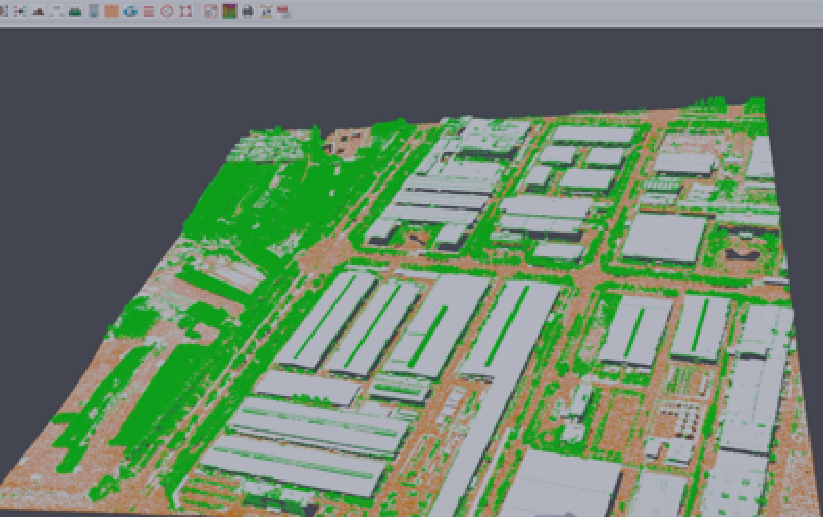Select the brown terrain mound icon
This screenshot has width=824, height=517.
(x=38, y=12)
